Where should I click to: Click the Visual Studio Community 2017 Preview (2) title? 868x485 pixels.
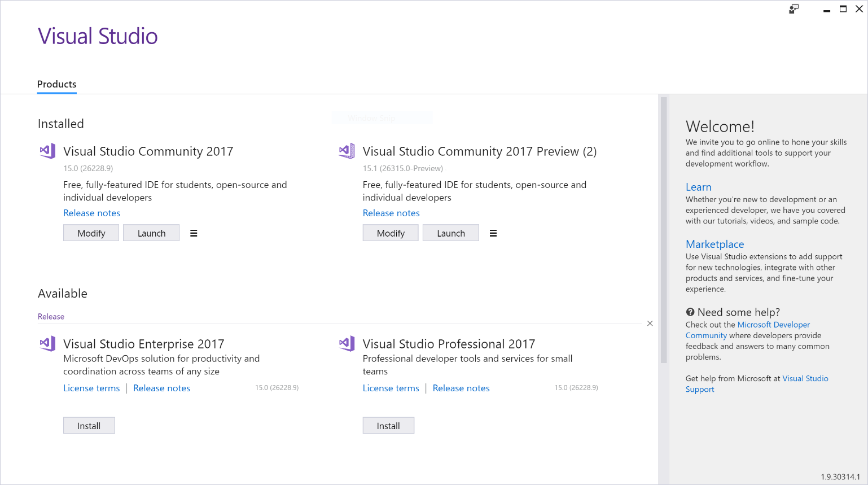tap(480, 151)
